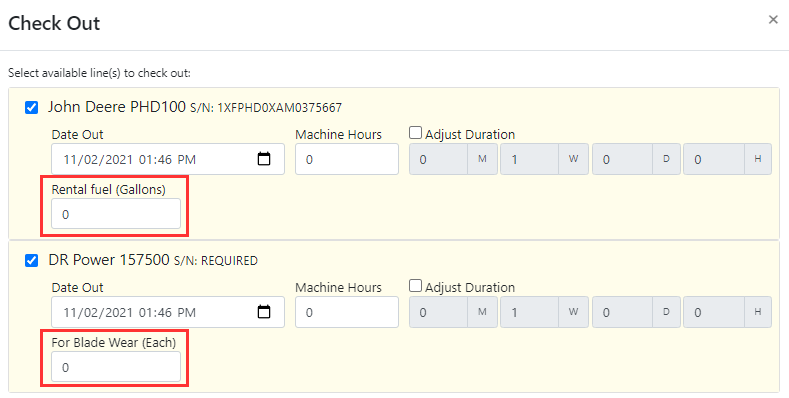Click John Deere weeks duration field

point(529,159)
